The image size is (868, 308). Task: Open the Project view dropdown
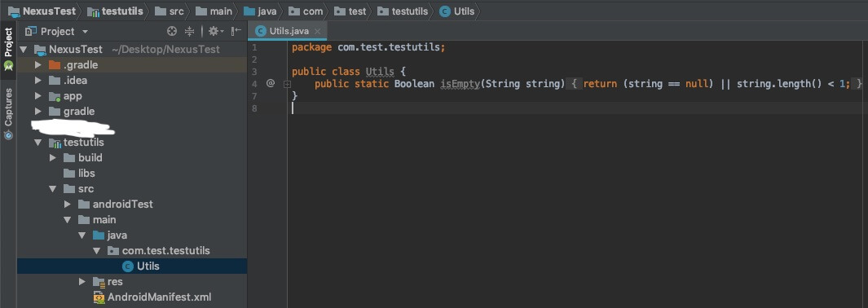point(56,32)
